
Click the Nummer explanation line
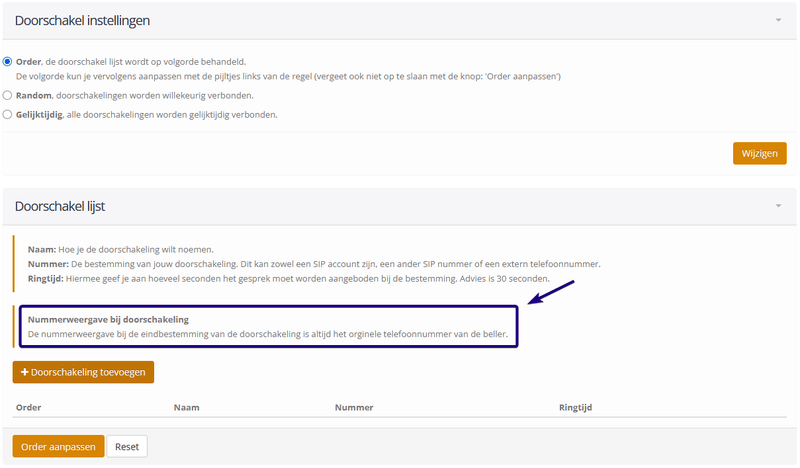[x=314, y=263]
